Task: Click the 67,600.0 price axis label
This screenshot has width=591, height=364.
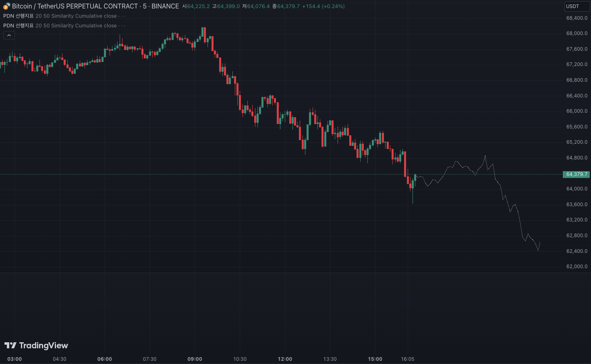Action: [577, 49]
